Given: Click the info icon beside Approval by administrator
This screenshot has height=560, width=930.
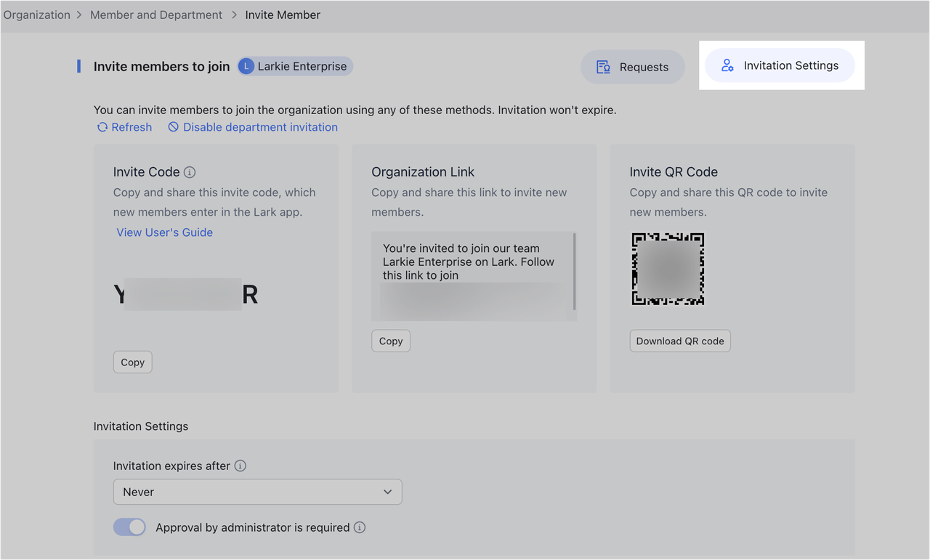Looking at the screenshot, I should (359, 527).
